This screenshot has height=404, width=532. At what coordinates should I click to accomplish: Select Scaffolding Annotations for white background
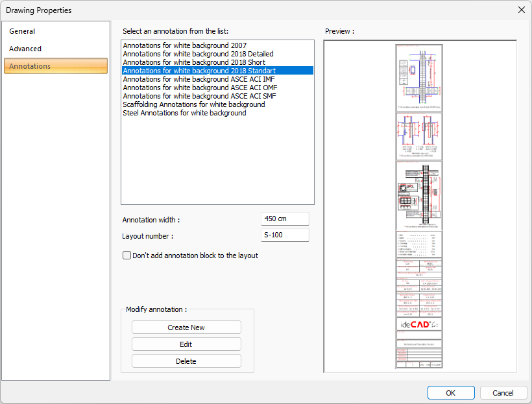(x=193, y=104)
